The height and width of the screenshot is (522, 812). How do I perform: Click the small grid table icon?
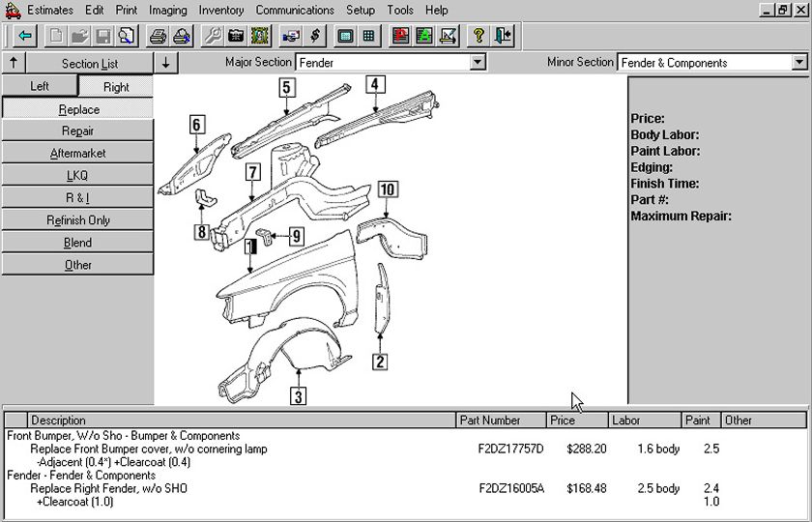click(368, 36)
